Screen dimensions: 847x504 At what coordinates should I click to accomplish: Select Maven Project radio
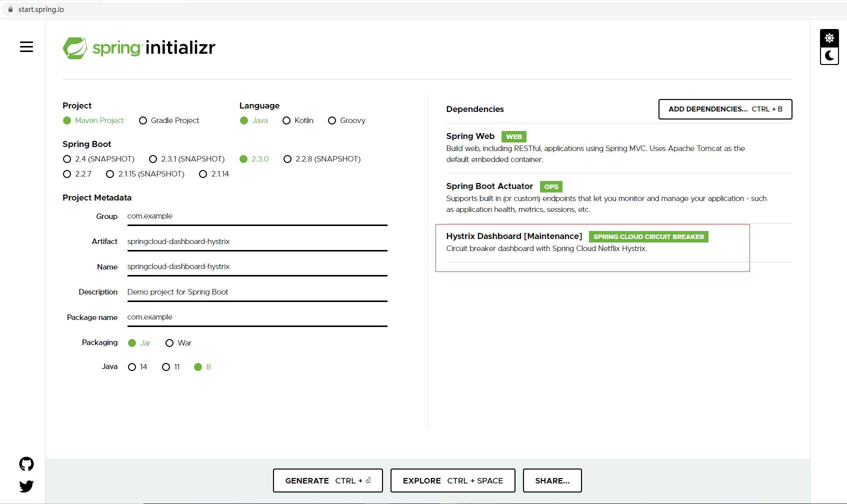(x=93, y=120)
